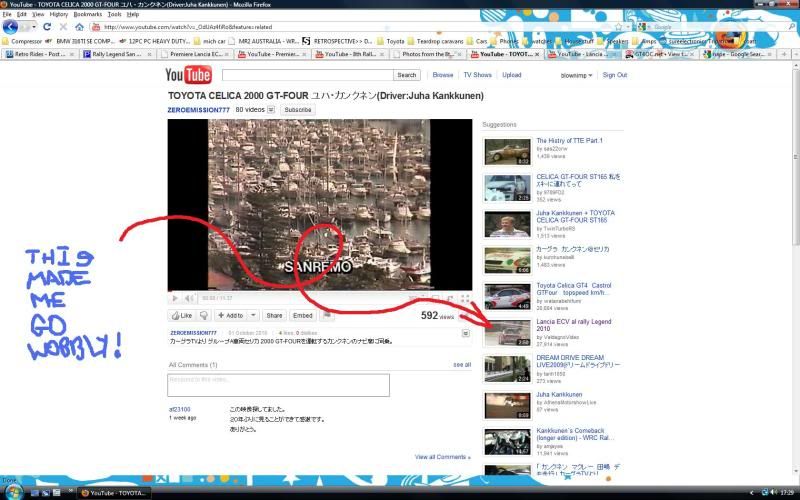The height and width of the screenshot is (500, 800).
Task: Switch to the Photos from the tab
Action: pyautogui.click(x=427, y=54)
